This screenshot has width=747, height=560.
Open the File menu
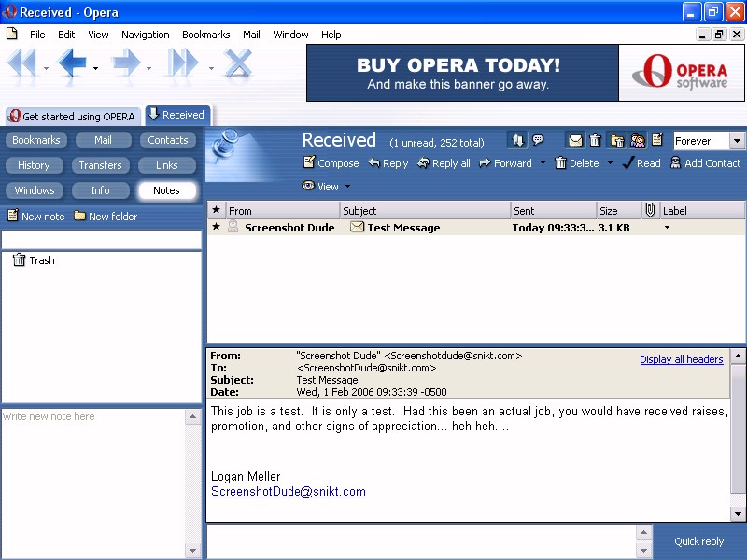tap(37, 35)
